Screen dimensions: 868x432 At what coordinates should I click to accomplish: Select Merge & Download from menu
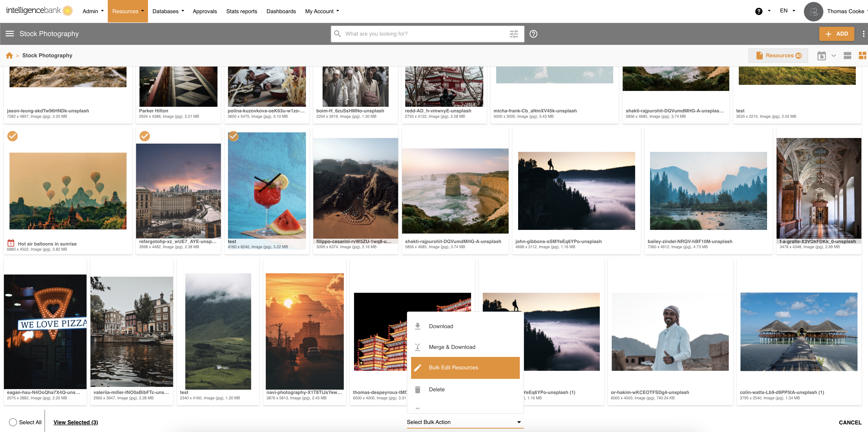452,347
